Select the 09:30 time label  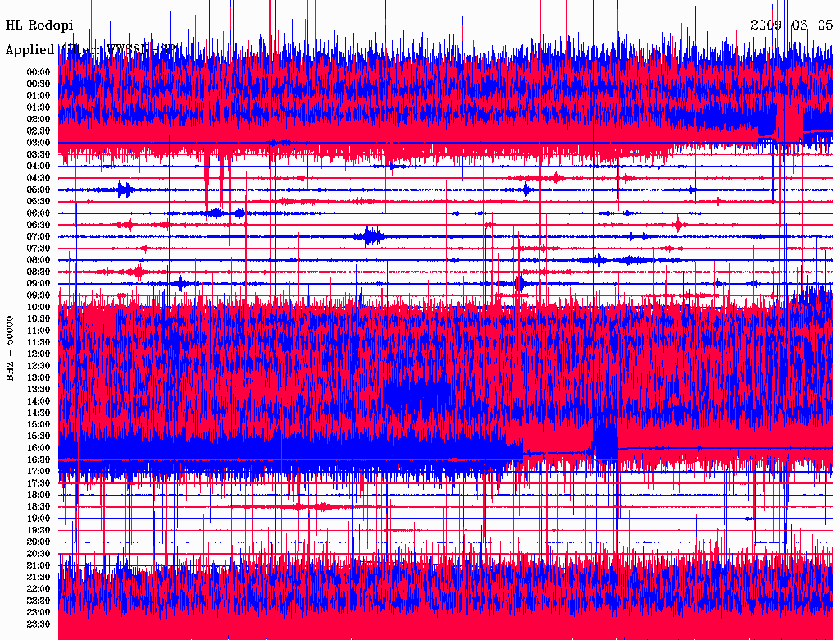[39, 296]
